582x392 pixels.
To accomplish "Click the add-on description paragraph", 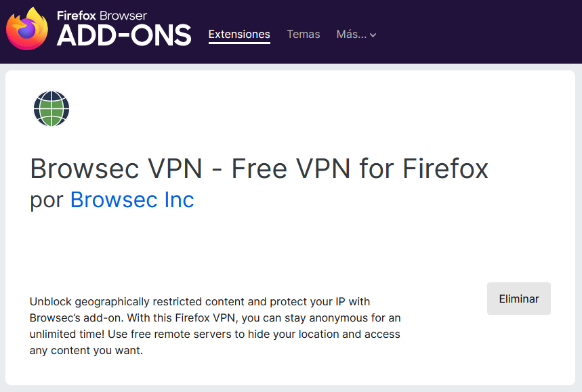I will pyautogui.click(x=215, y=326).
